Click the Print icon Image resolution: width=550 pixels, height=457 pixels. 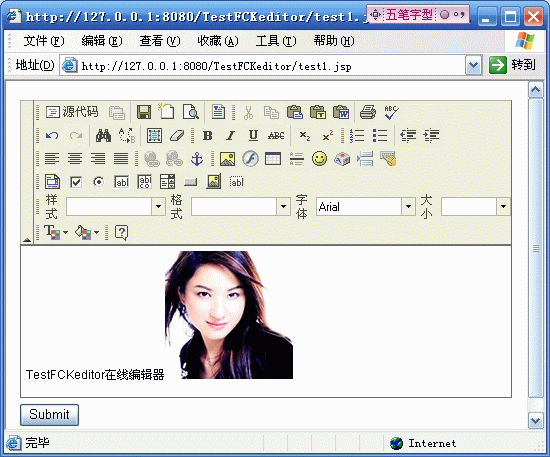point(368,112)
